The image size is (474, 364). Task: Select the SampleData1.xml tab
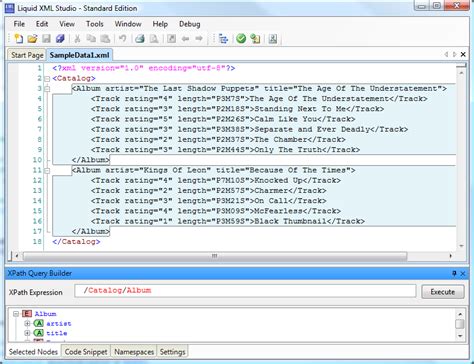pos(79,55)
